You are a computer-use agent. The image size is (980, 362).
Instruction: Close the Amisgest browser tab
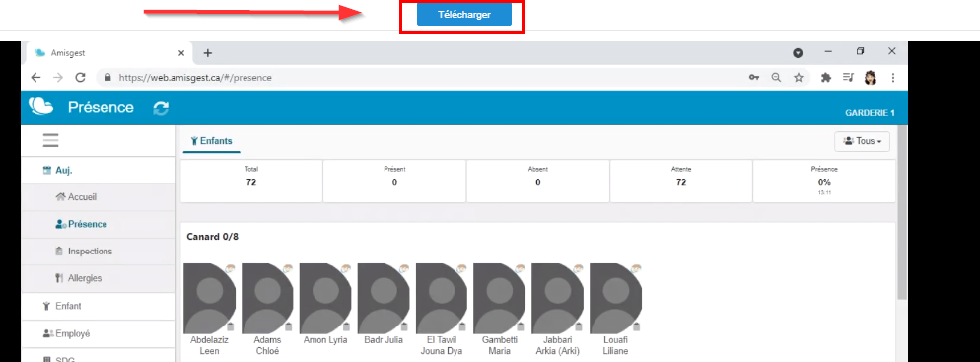click(x=181, y=53)
